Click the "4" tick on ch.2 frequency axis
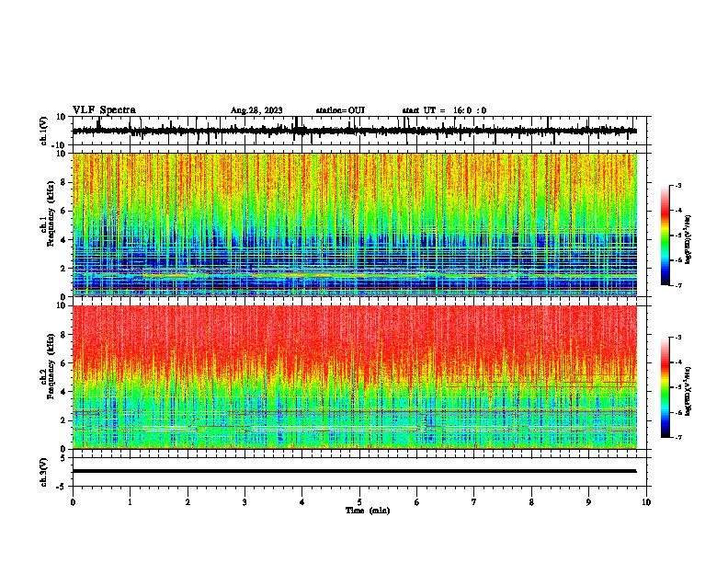The image size is (728, 563). click(63, 392)
